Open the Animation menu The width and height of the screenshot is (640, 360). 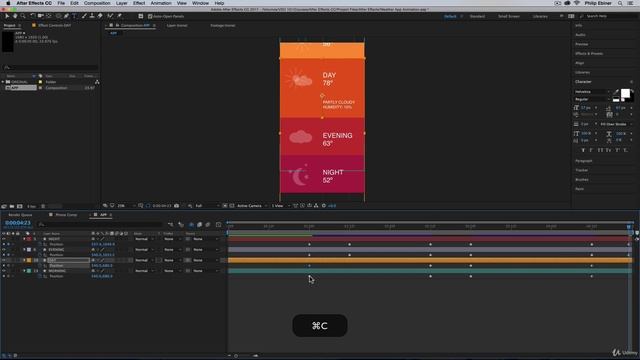161,3
